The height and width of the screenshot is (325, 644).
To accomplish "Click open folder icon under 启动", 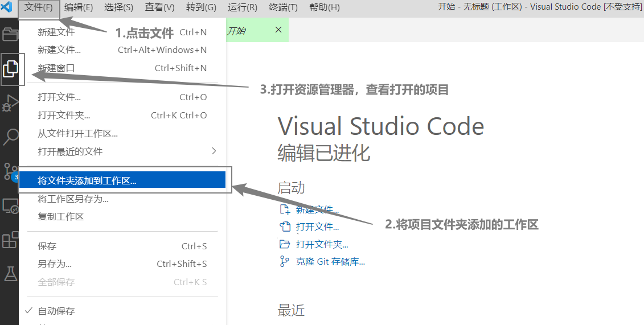I will (x=285, y=244).
